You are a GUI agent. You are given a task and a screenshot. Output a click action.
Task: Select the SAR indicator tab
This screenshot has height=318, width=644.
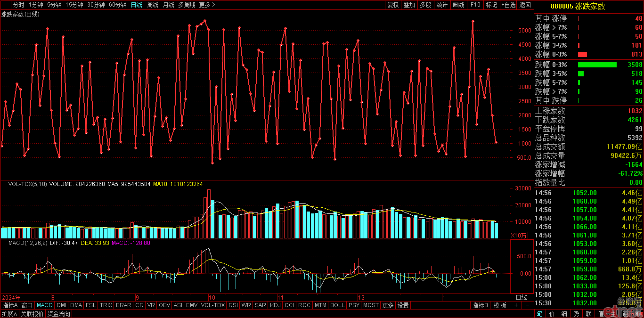tap(260, 305)
